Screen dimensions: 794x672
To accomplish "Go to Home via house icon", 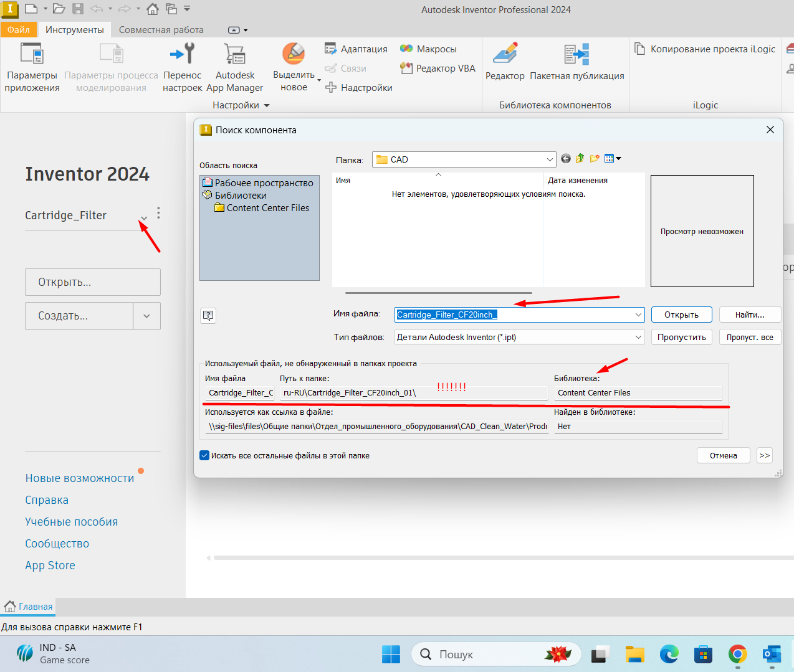I will [153, 9].
